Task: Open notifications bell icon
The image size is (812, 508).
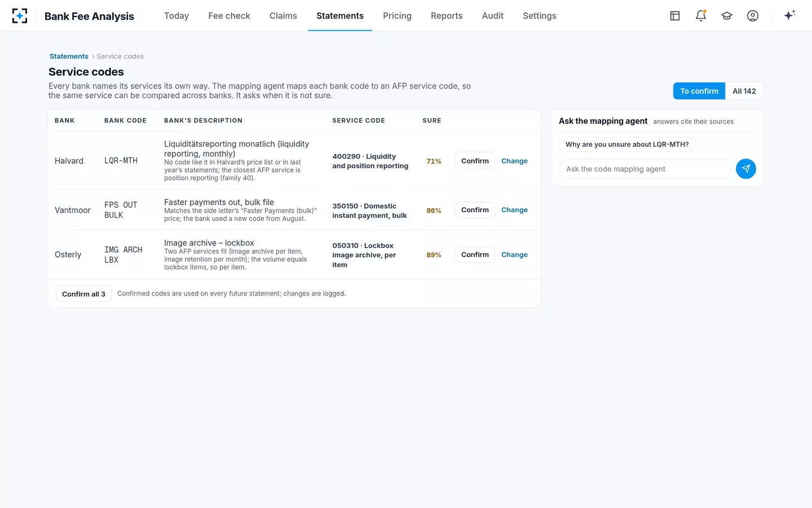Action: tap(701, 16)
